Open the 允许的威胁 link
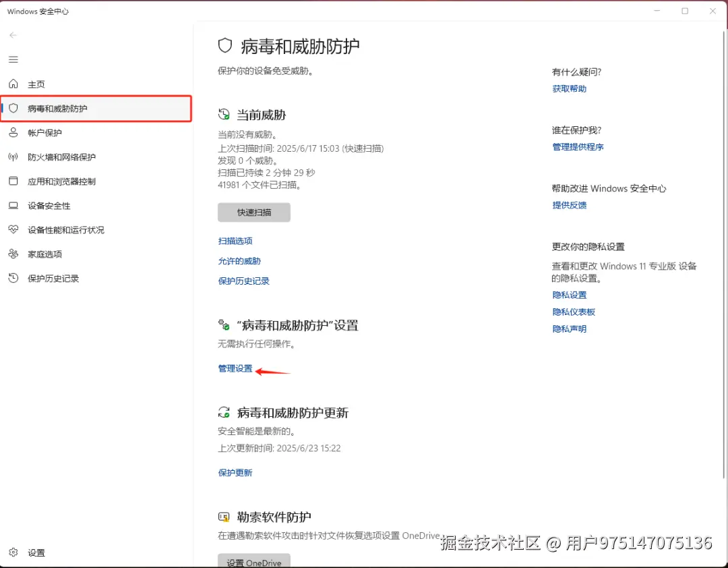 coord(239,261)
